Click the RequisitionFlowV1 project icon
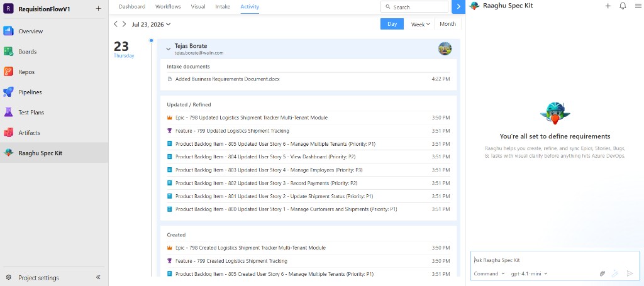The image size is (644, 286). [x=8, y=9]
